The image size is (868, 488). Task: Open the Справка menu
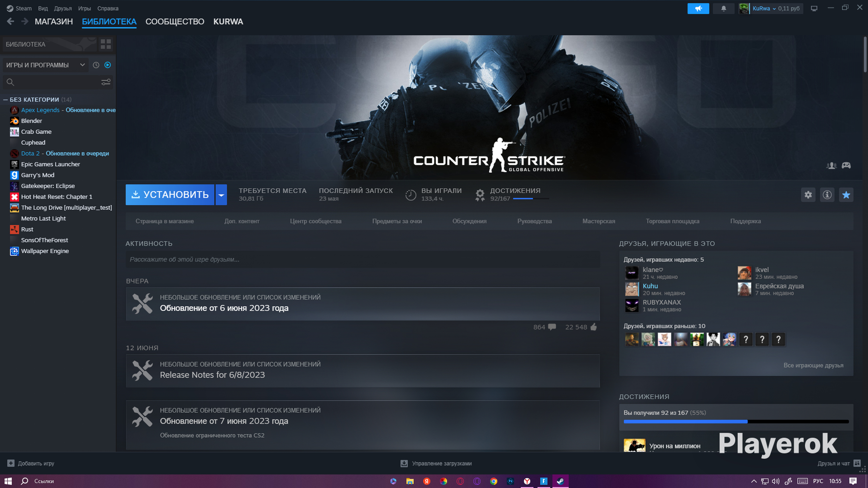pyautogui.click(x=108, y=8)
